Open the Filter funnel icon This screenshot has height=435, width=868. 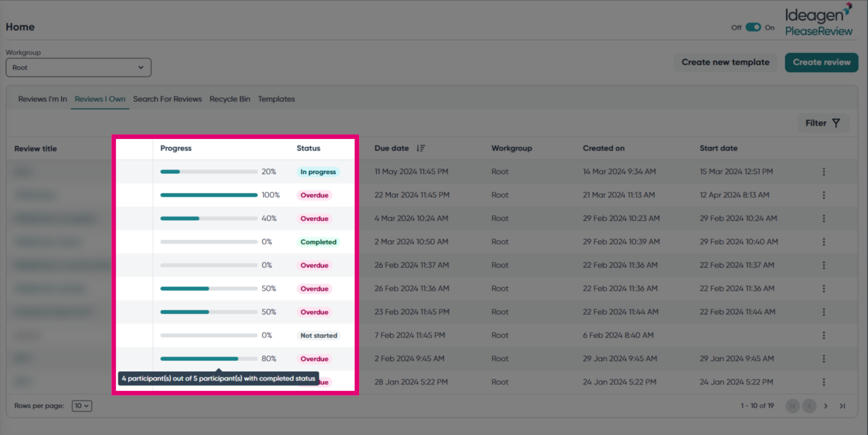click(836, 123)
